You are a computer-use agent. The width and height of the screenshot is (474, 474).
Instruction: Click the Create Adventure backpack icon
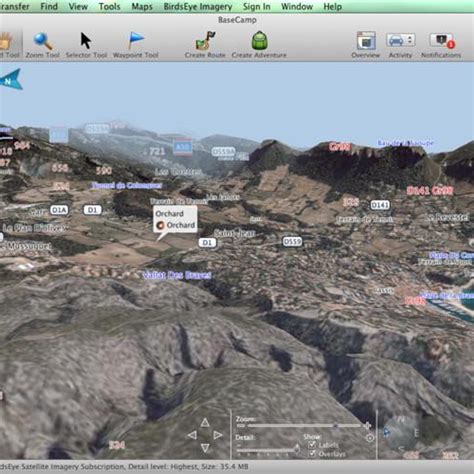259,41
